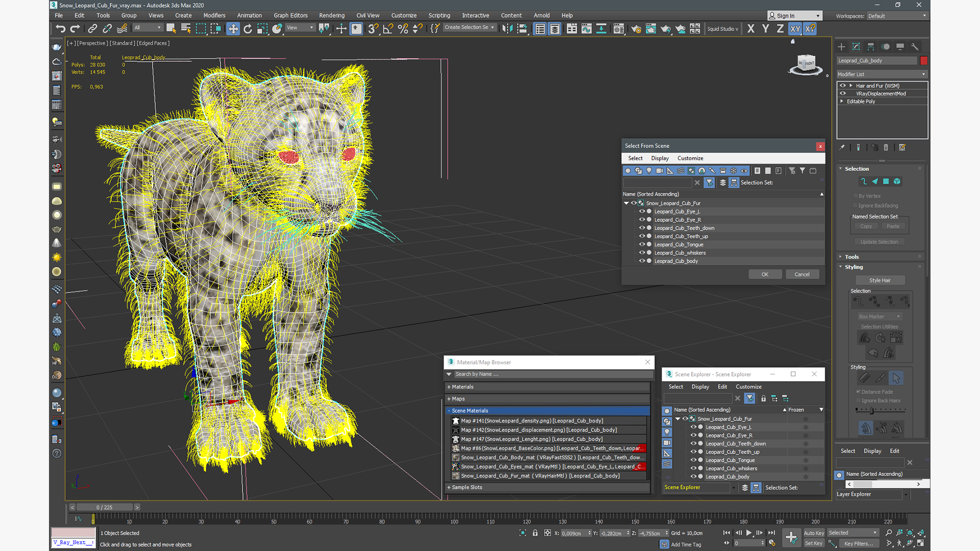Hide Leoprad_Cub_body in Scene Explorer
Image resolution: width=980 pixels, height=551 pixels.
(x=693, y=477)
